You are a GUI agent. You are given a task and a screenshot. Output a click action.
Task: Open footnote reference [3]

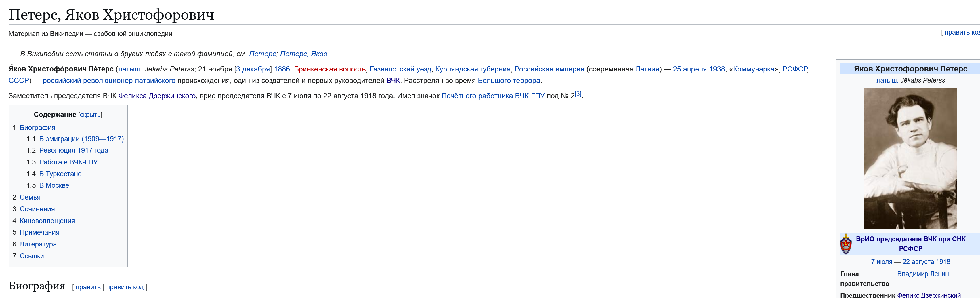578,94
